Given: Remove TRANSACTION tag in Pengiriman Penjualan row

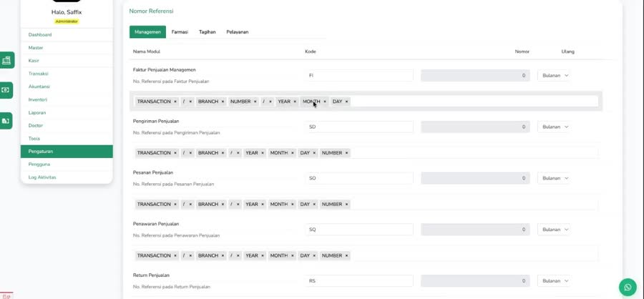Looking at the screenshot, I should 175,153.
